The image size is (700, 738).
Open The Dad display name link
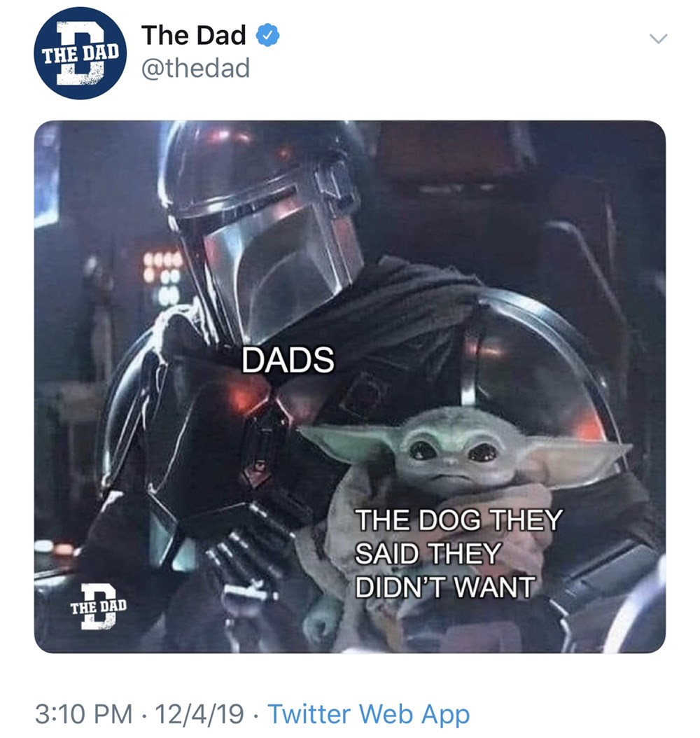[193, 35]
